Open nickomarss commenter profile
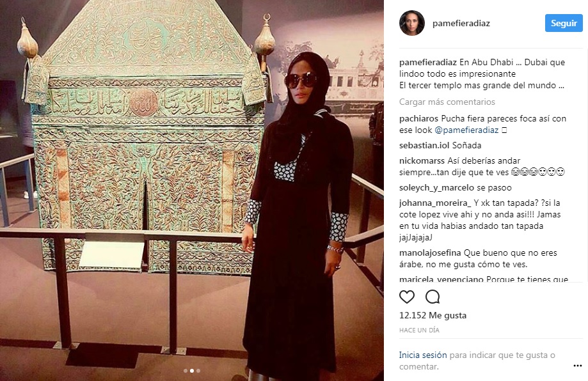 [422, 160]
